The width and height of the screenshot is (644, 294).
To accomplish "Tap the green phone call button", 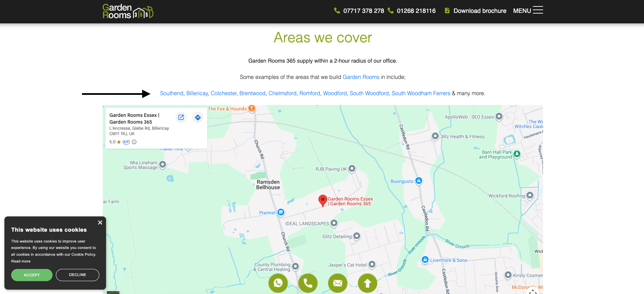I will click(x=308, y=283).
